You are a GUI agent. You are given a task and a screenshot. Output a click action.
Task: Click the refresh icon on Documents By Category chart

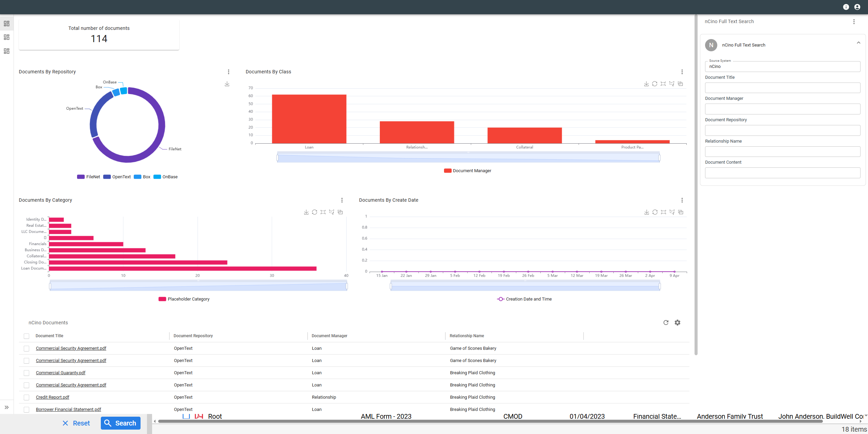click(315, 212)
